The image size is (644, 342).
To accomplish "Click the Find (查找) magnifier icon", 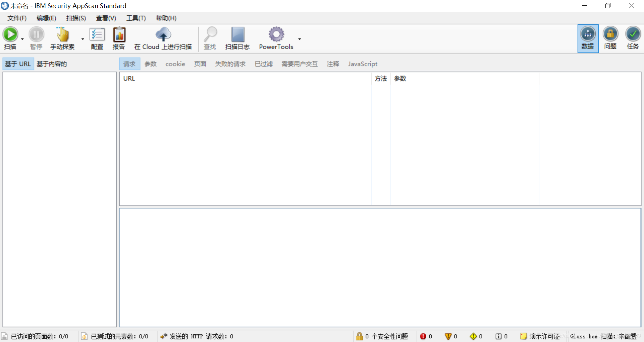I will [210, 34].
